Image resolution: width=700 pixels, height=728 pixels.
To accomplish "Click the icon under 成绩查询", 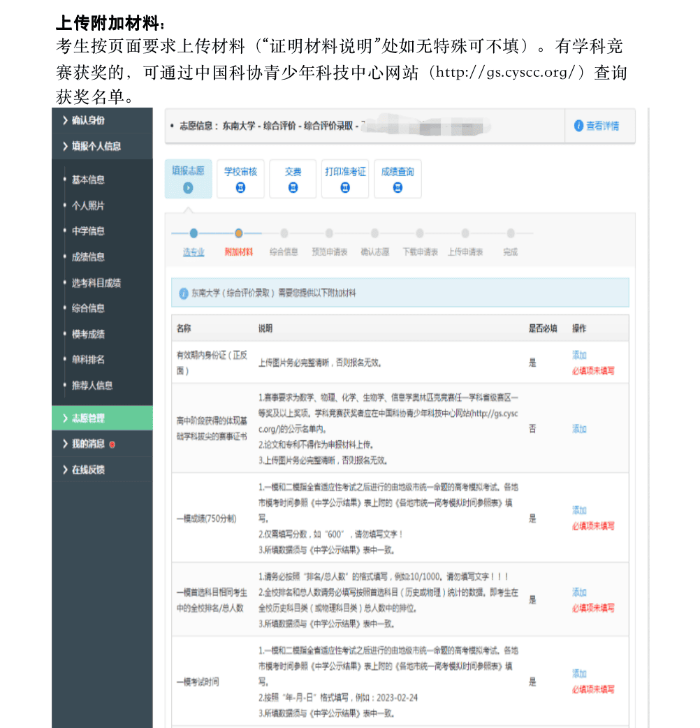I will pos(398,187).
